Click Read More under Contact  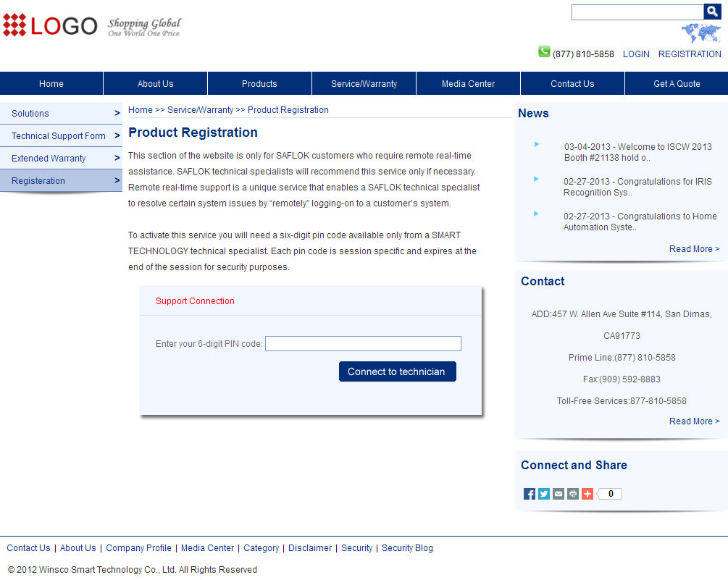tap(694, 421)
